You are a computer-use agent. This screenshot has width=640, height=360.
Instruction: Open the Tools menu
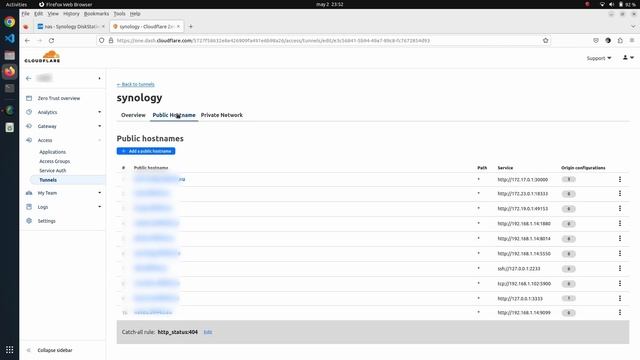(x=119, y=13)
